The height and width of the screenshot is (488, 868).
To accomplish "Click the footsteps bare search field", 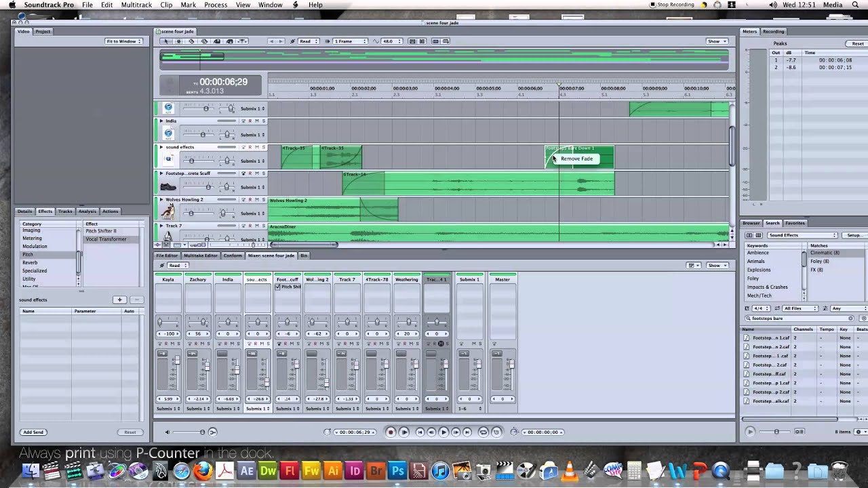I will pos(800,318).
